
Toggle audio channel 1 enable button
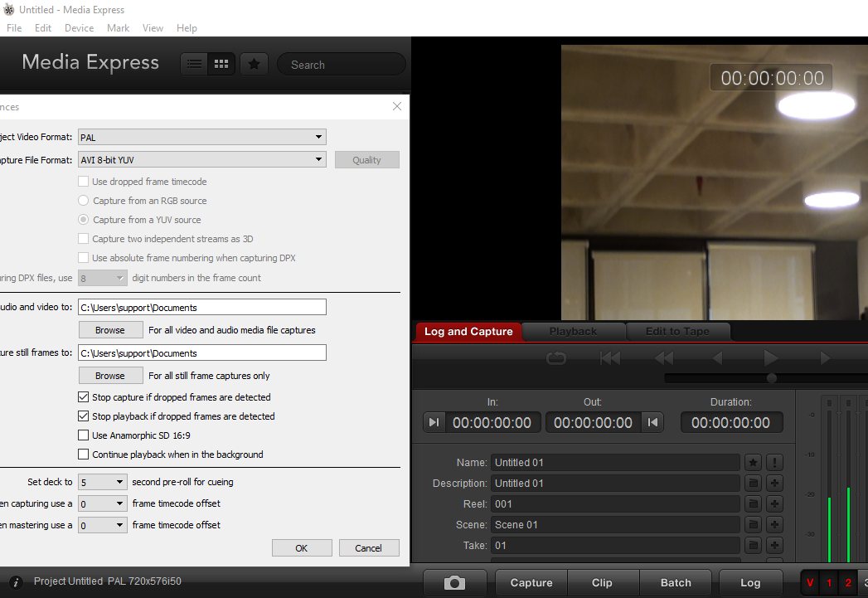[x=829, y=582]
